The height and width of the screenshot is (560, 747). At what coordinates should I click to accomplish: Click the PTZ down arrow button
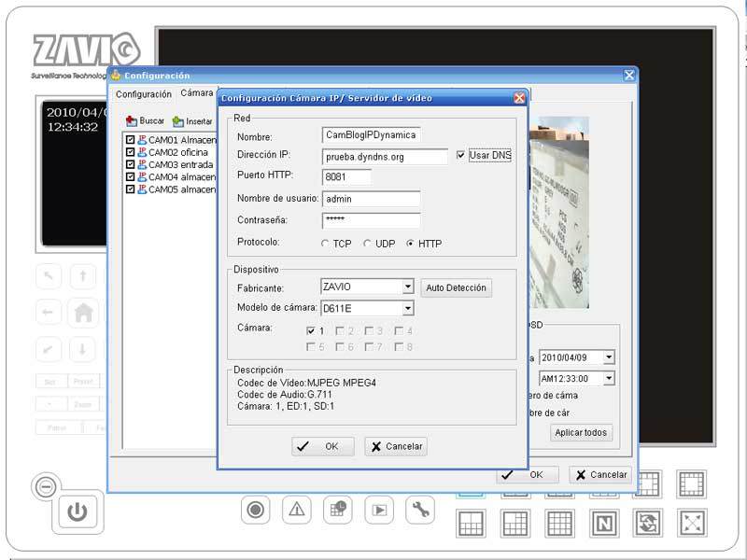click(83, 349)
